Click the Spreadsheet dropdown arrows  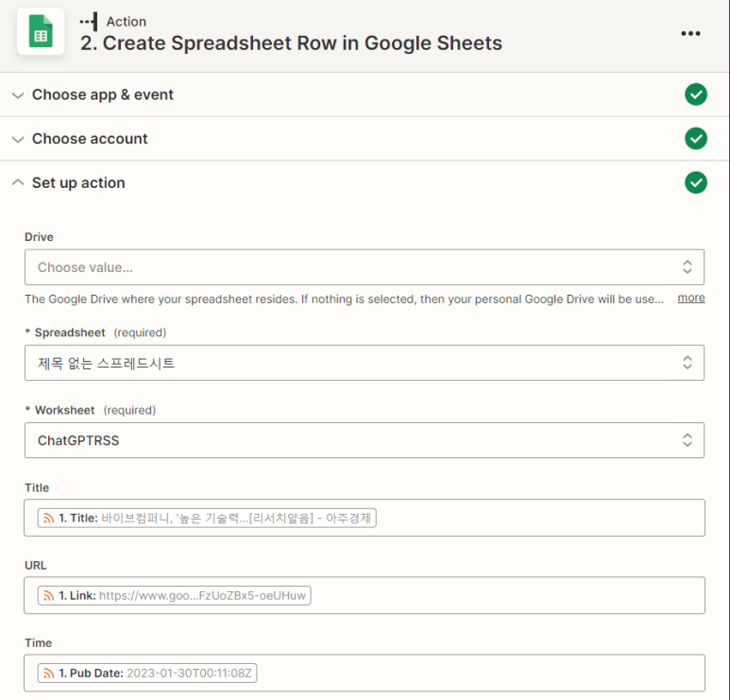tap(688, 363)
